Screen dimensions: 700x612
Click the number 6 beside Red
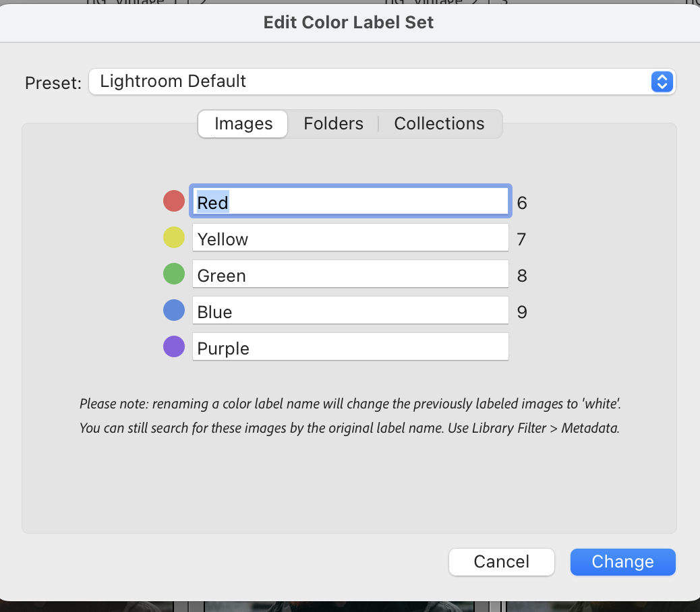pos(522,202)
